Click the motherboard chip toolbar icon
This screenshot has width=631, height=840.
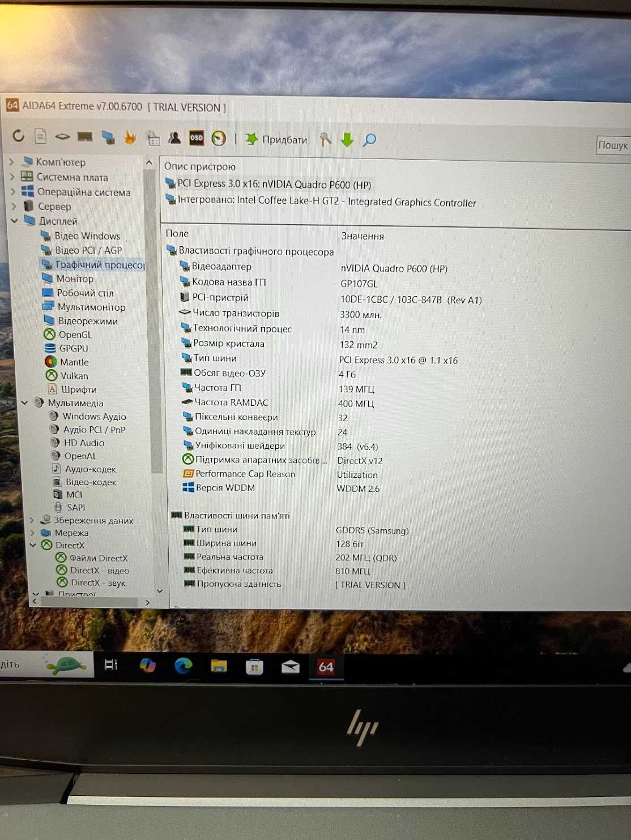coord(62,136)
